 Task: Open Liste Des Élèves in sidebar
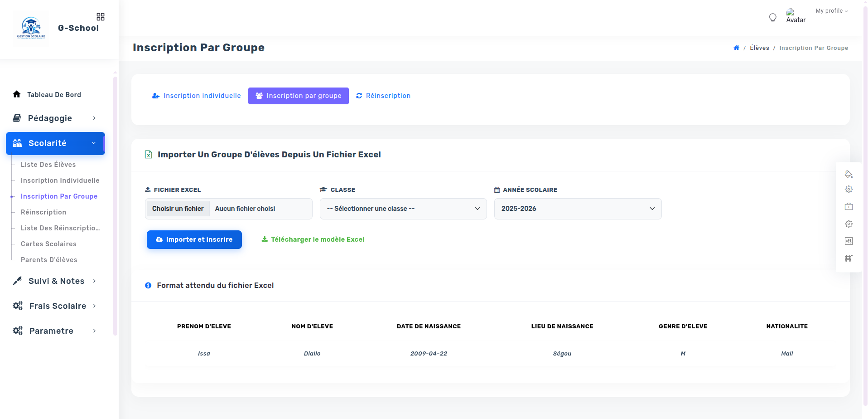pos(48,165)
